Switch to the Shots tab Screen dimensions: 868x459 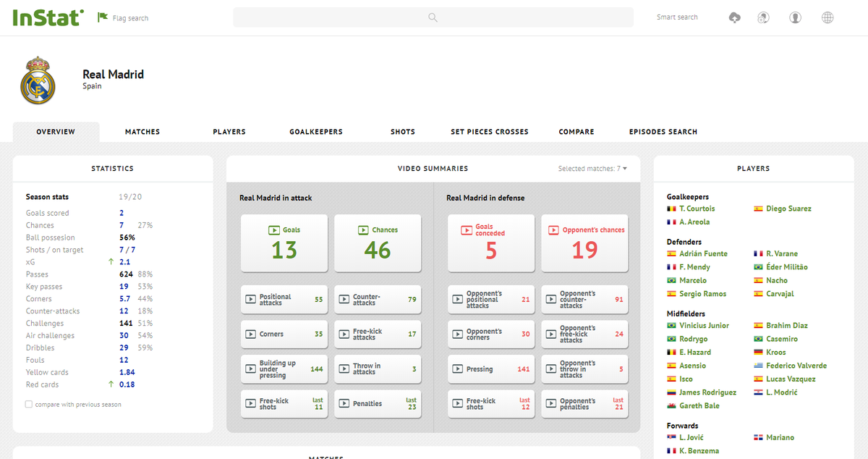[x=403, y=132]
